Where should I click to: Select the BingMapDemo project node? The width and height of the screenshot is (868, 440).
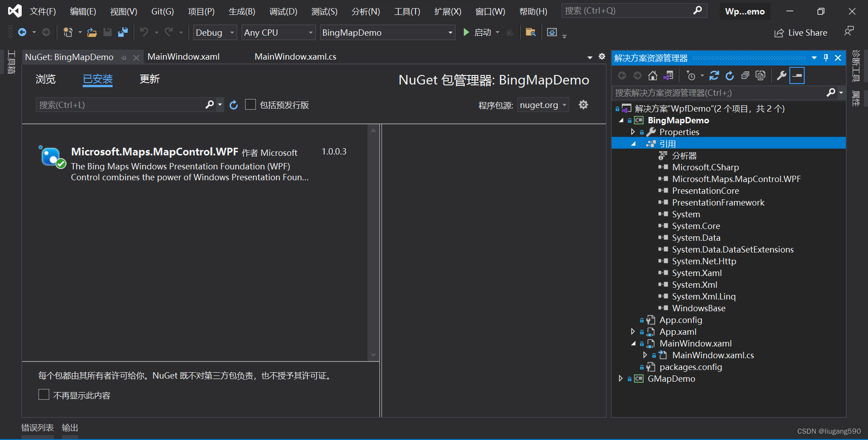pos(678,120)
